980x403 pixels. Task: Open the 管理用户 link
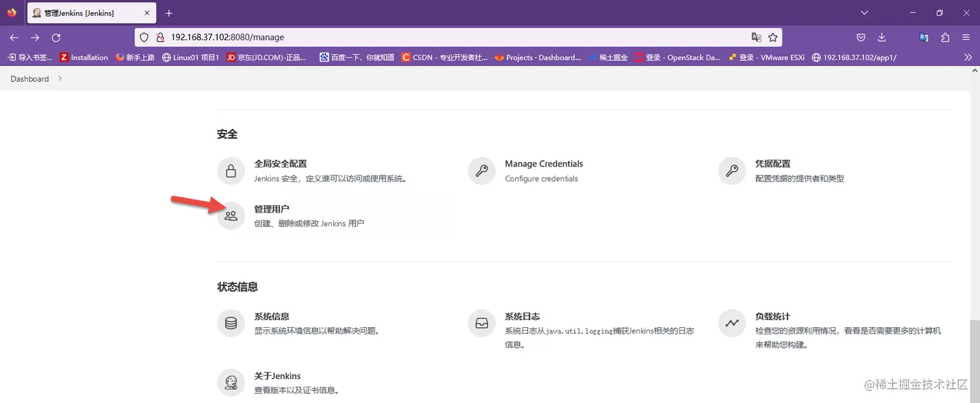pos(272,209)
